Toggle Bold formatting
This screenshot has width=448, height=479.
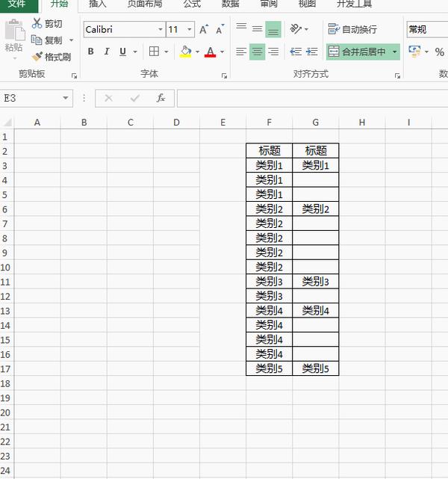pos(90,52)
